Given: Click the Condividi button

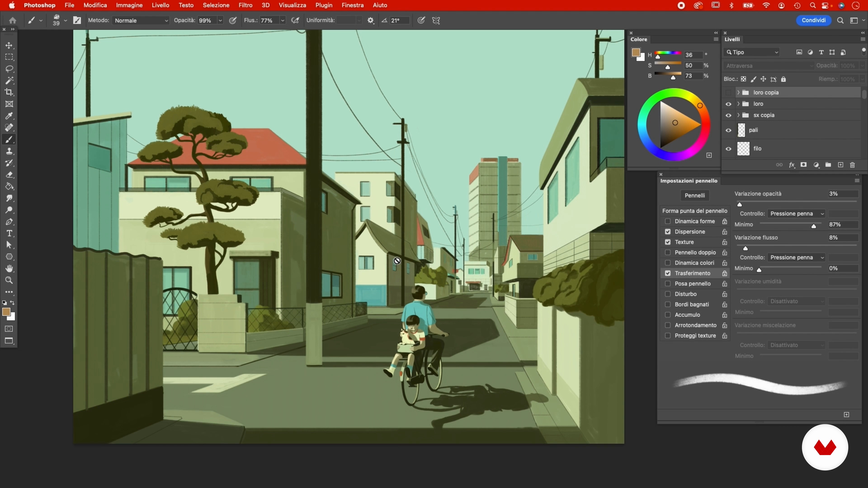Looking at the screenshot, I should [814, 20].
